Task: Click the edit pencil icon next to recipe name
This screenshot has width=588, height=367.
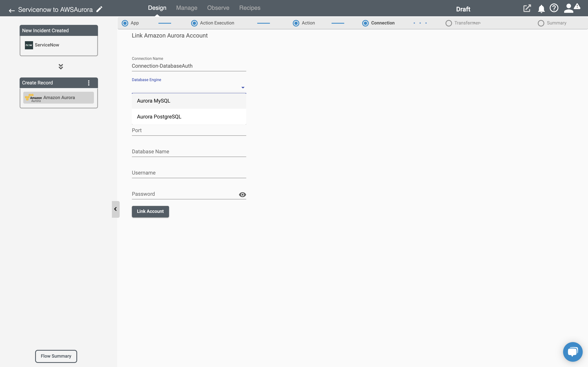Action: [99, 9]
